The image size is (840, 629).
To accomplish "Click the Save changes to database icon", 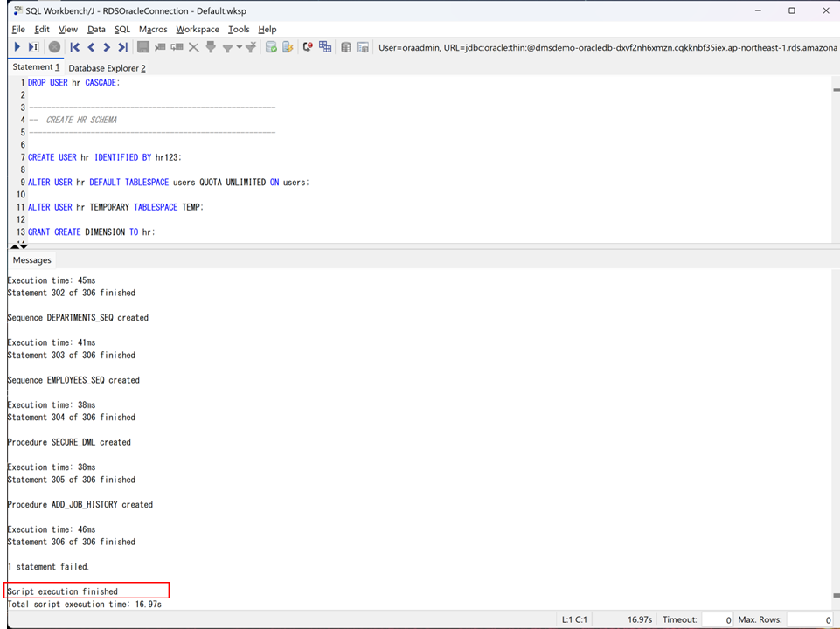I will 143,47.
